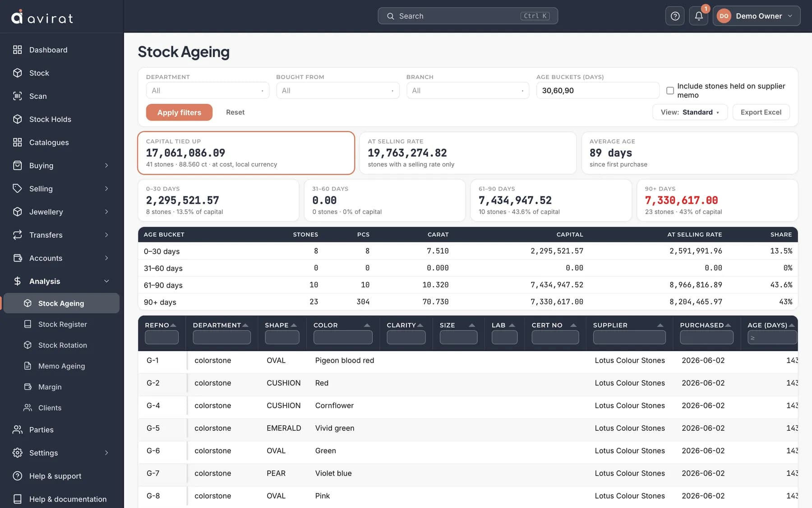Click the help question mark icon in header
Screen dimensions: 812x508
[675, 16]
